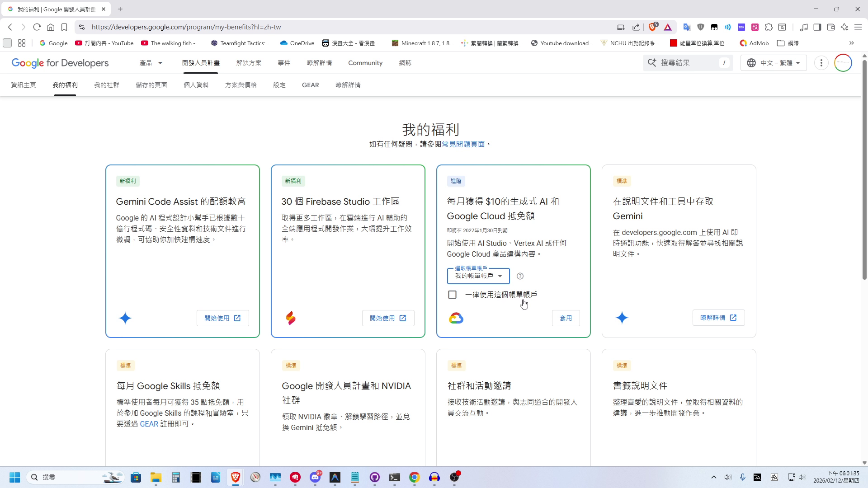Viewport: 868px width, 488px height.
Task: Toggle the browser sidebar panel icon
Action: coord(817,27)
